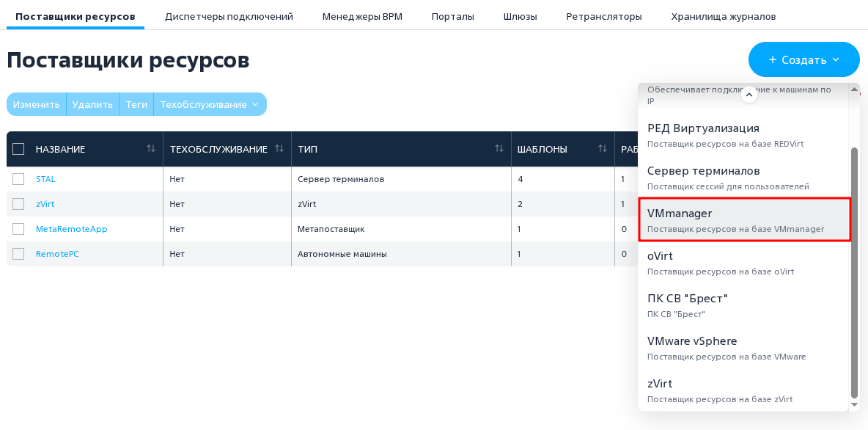Viewport: 868px width, 430px height.
Task: Go to Ретрансляторы tab
Action: click(x=604, y=17)
